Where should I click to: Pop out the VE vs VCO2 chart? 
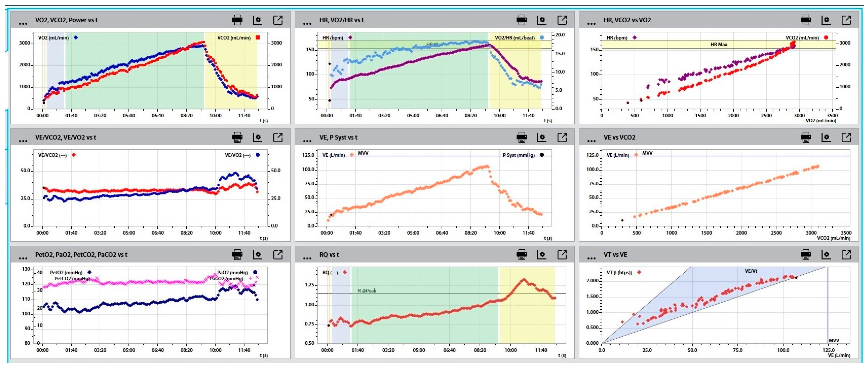[x=846, y=137]
